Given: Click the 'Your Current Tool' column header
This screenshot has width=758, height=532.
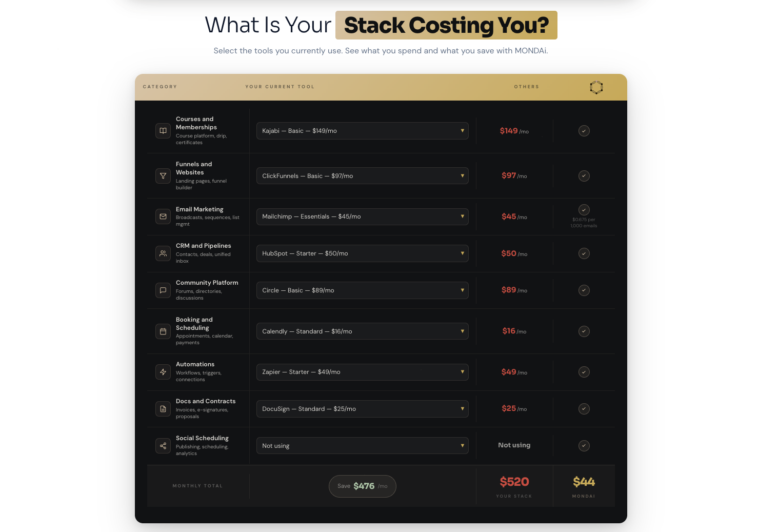Looking at the screenshot, I should 280,87.
